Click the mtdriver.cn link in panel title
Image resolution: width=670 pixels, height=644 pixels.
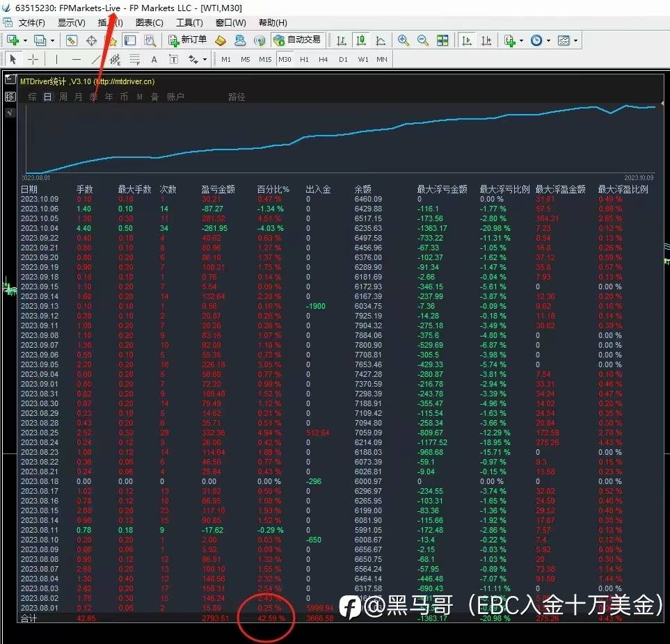click(x=125, y=81)
